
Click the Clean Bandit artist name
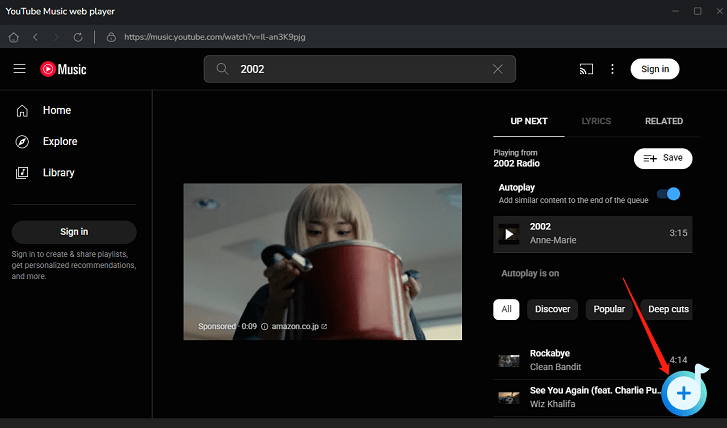click(x=555, y=367)
